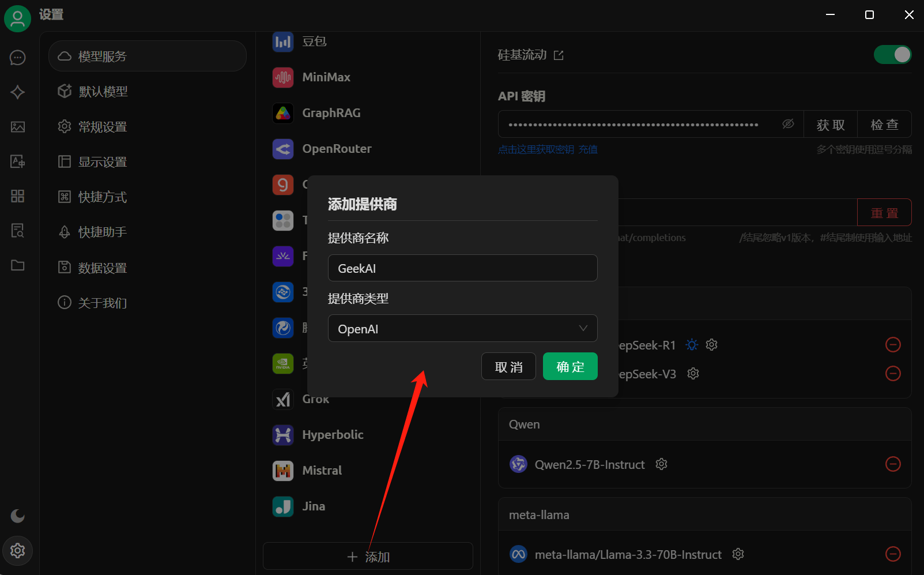
Task: Toggle the 硅基流动 provider enable switch
Action: tap(892, 55)
